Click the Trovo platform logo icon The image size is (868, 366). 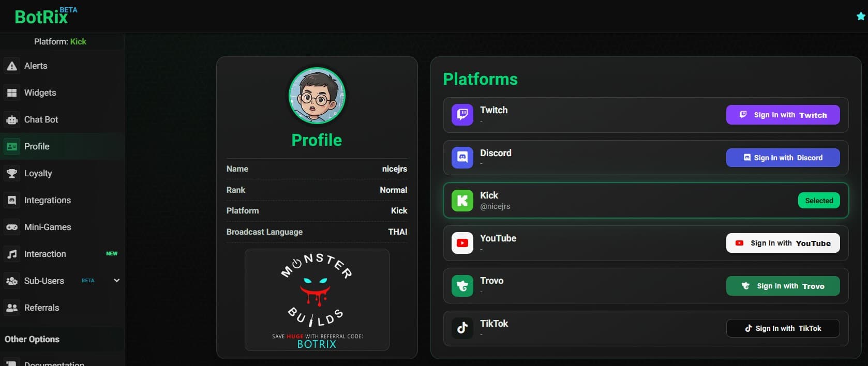(x=462, y=286)
